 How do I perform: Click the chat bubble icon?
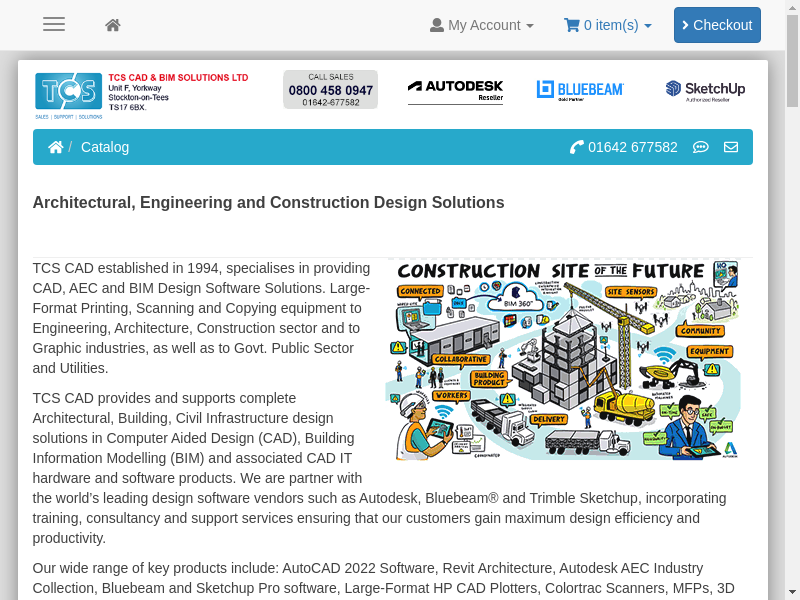(x=701, y=147)
